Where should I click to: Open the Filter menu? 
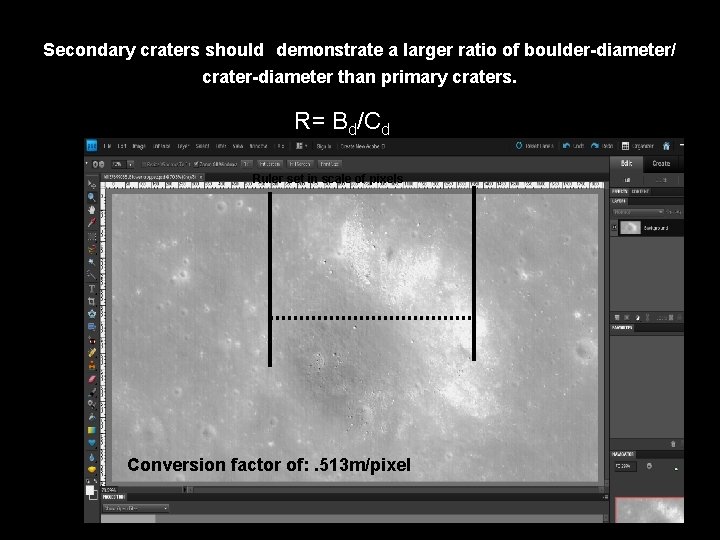tap(221, 146)
